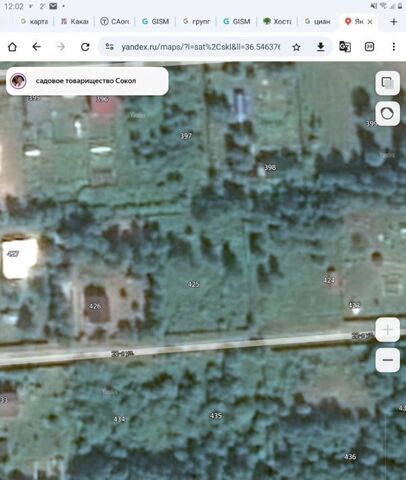Open the round map tool button
This screenshot has height=480, width=406.
(387, 114)
